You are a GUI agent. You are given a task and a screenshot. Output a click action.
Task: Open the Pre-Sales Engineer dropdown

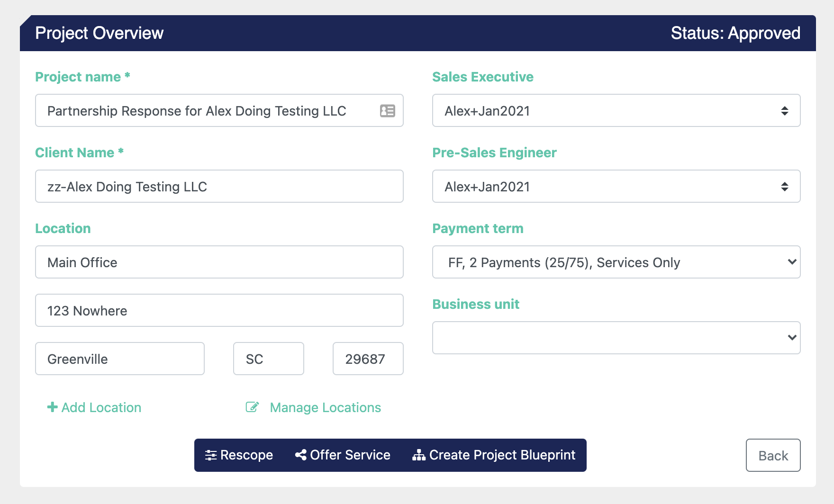616,186
